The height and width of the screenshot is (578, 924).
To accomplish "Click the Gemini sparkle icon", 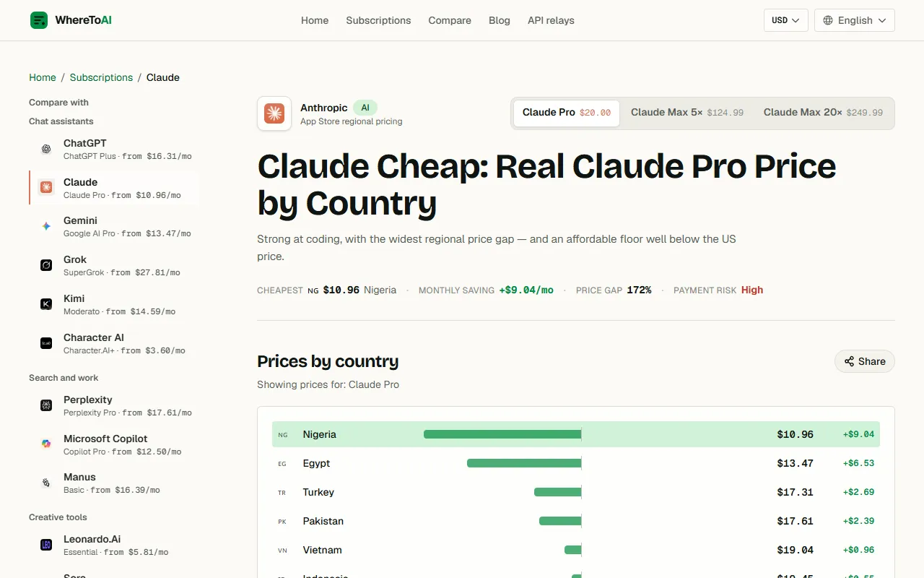I will click(x=46, y=226).
